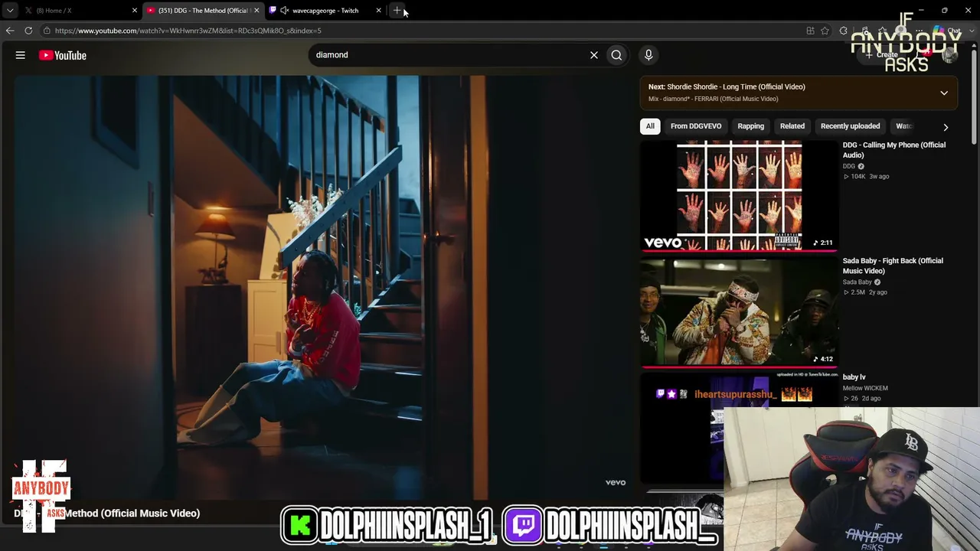Focus the browser address bar URL
980x551 pixels.
[188, 31]
